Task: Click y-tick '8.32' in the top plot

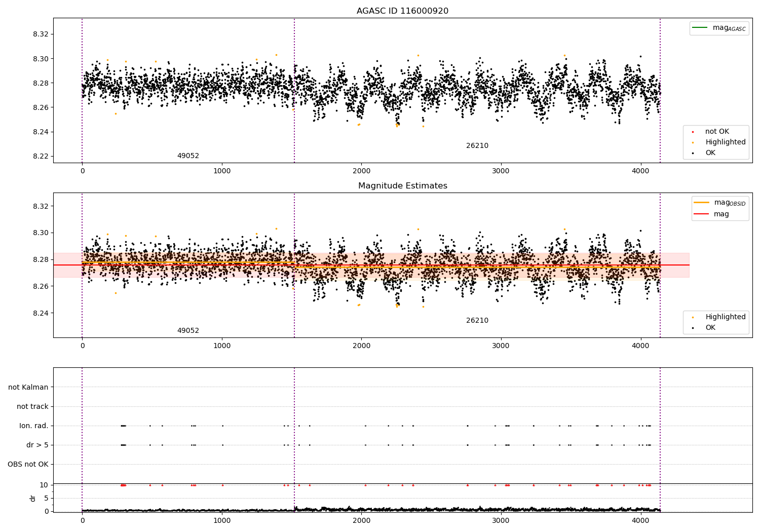Action: 41,34
